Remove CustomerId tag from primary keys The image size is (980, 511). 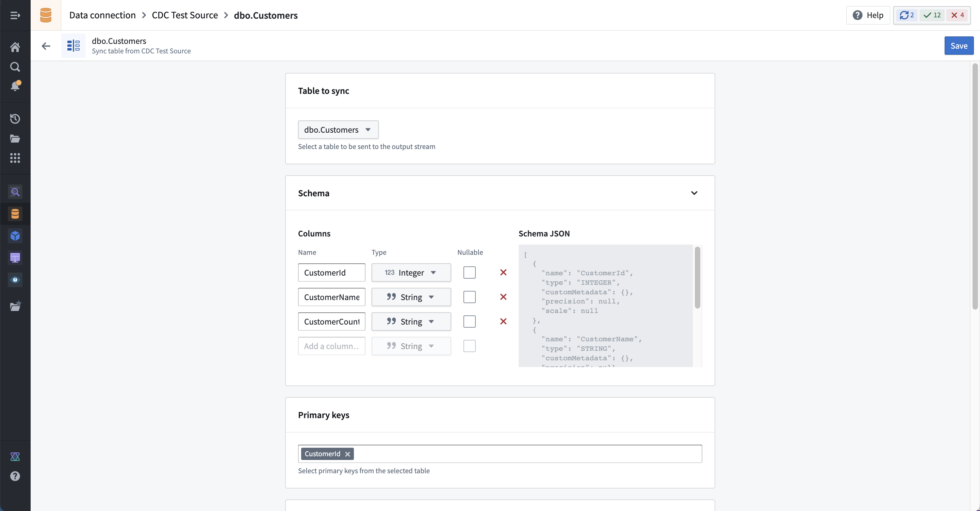click(x=347, y=454)
